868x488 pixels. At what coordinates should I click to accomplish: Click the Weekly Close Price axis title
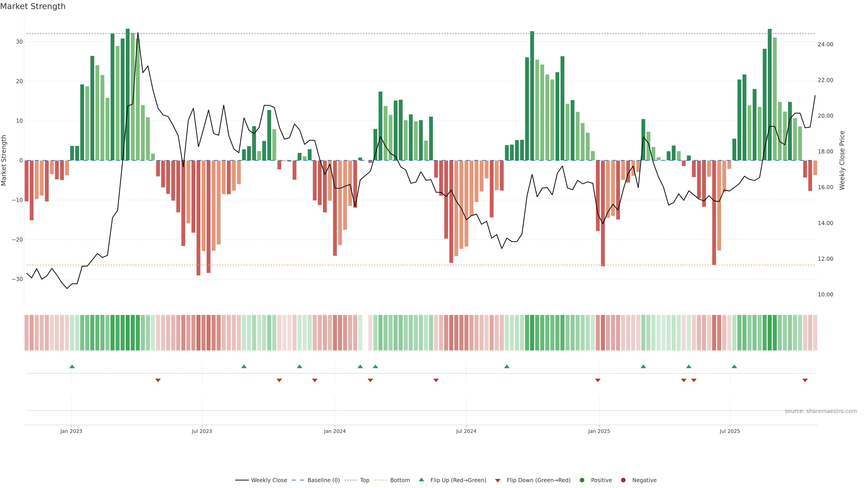(842, 160)
